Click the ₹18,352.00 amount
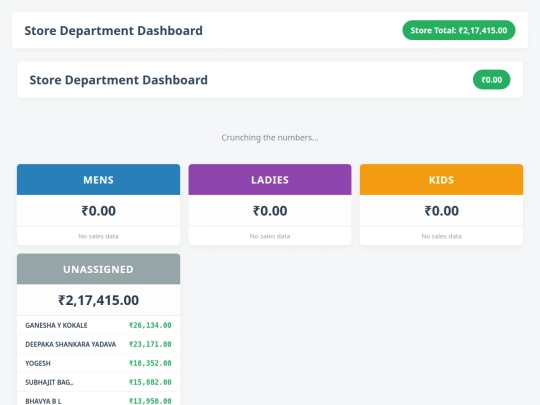This screenshot has width=540, height=405. pyautogui.click(x=150, y=363)
